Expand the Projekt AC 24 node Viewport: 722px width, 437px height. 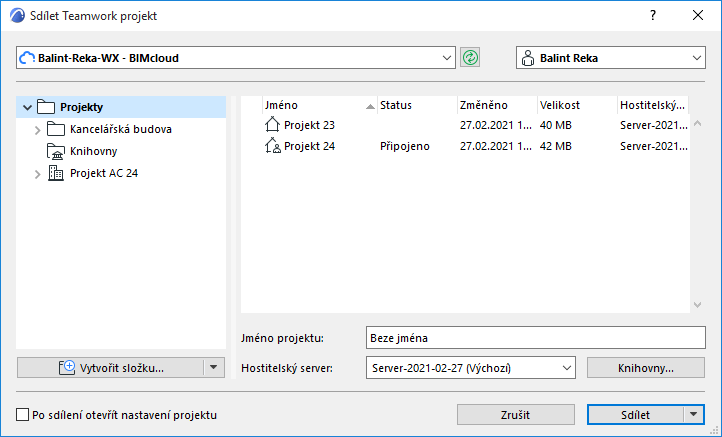38,174
